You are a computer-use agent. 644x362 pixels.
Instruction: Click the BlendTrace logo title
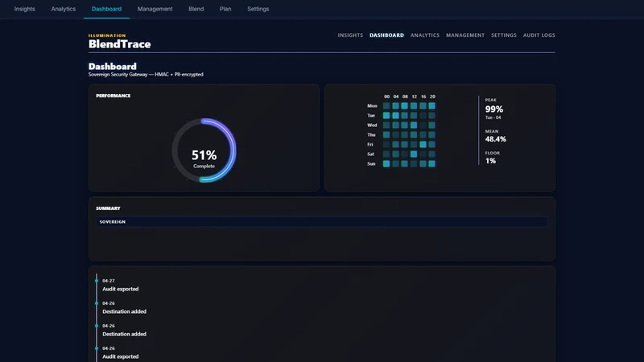119,44
